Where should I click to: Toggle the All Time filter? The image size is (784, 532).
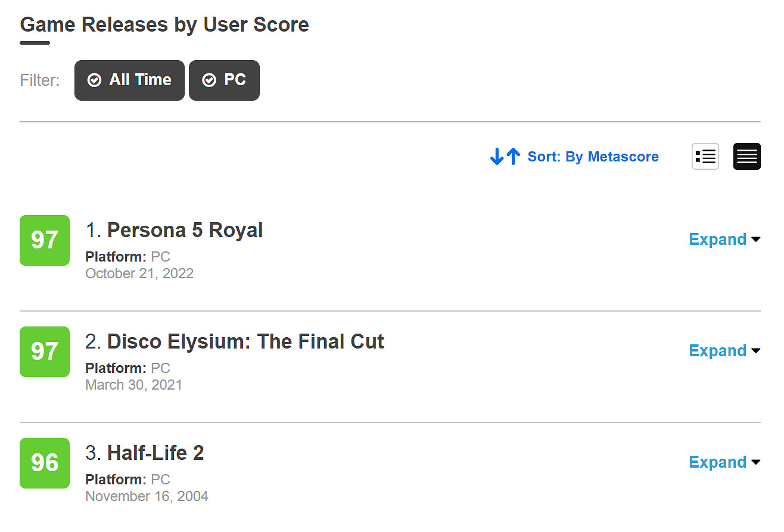coord(129,80)
